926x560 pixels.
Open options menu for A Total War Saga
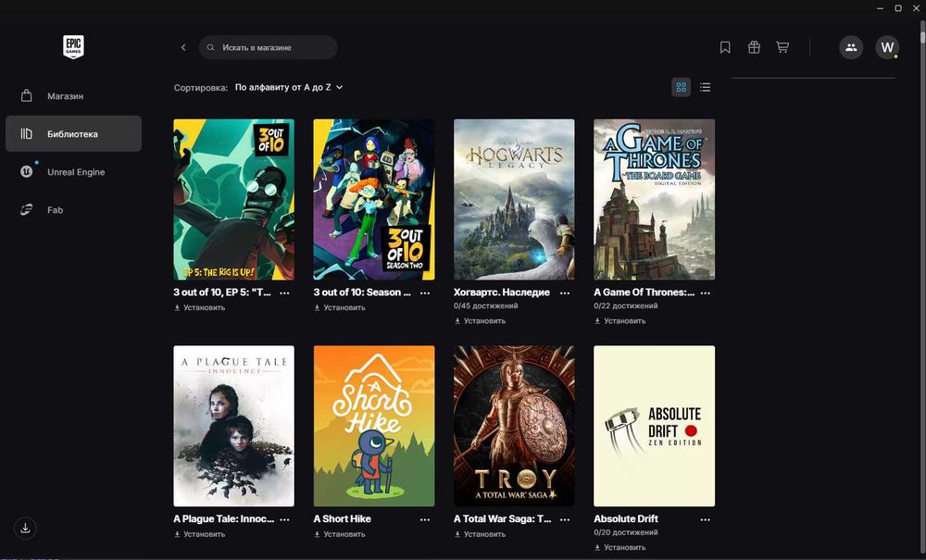565,519
